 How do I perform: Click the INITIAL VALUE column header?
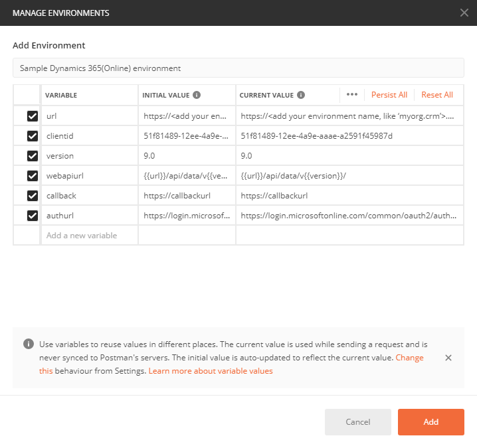(166, 95)
